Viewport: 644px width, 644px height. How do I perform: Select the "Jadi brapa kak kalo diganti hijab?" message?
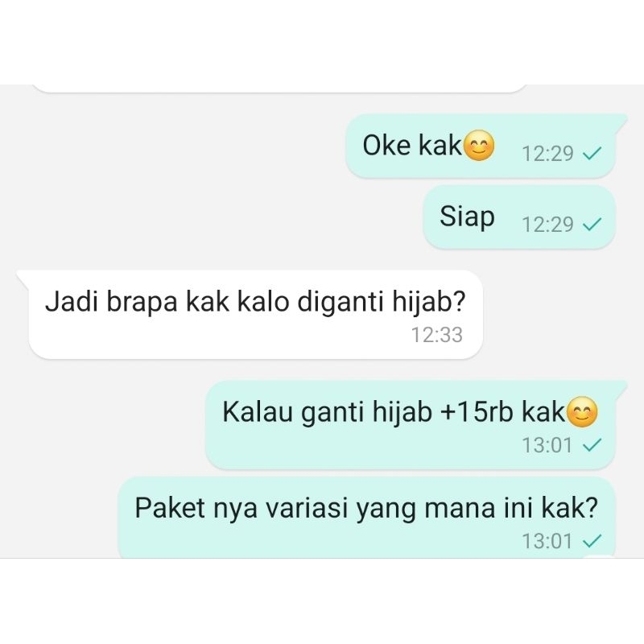coord(250,315)
